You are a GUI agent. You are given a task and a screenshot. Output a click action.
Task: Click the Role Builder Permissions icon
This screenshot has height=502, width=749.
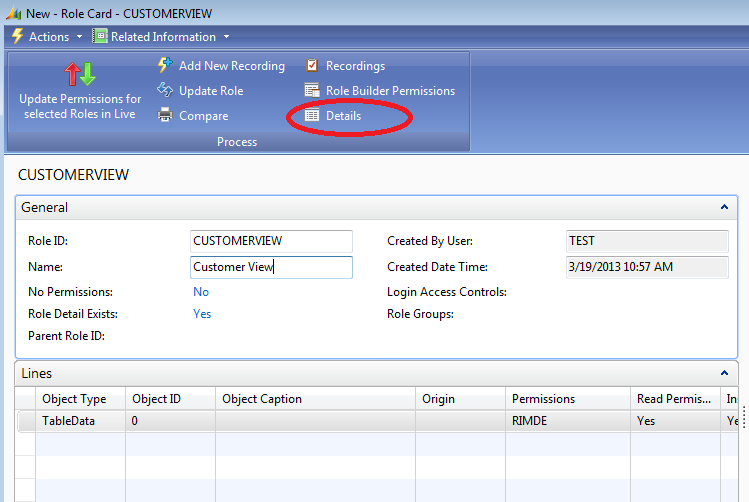(312, 91)
